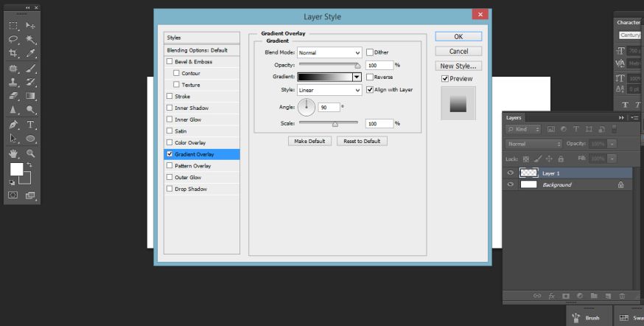Image resolution: width=644 pixels, height=326 pixels.
Task: Check the Reverse gradient option
Action: (x=370, y=77)
